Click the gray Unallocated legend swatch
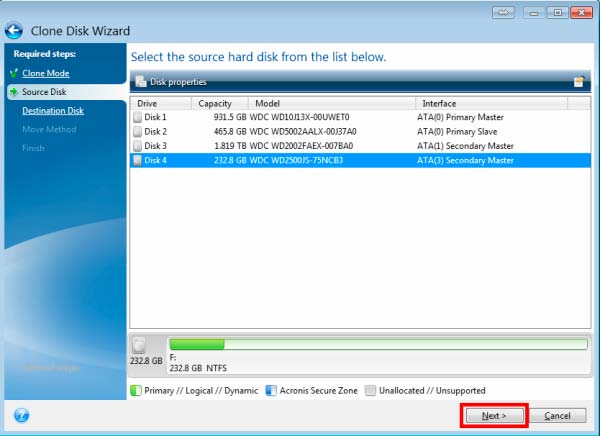 [x=370, y=390]
